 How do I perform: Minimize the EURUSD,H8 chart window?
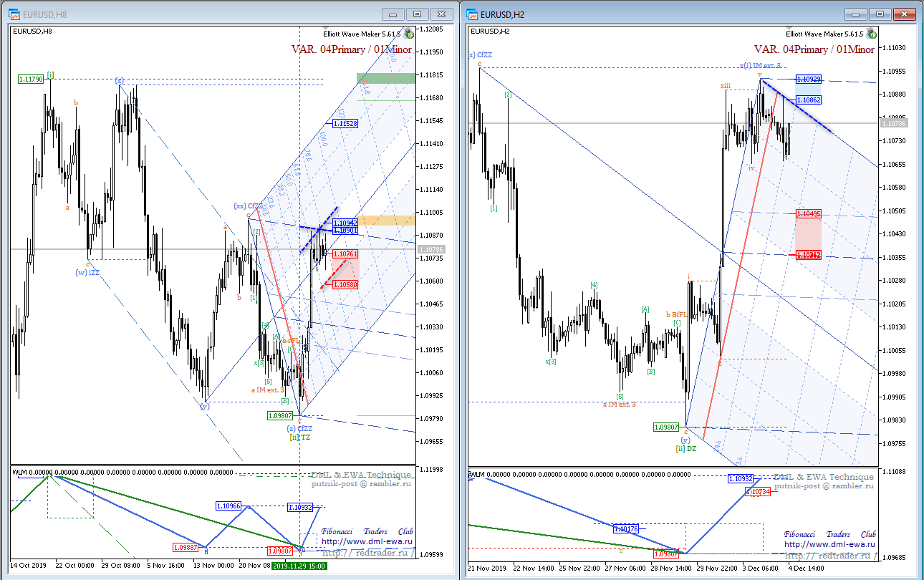pos(393,14)
